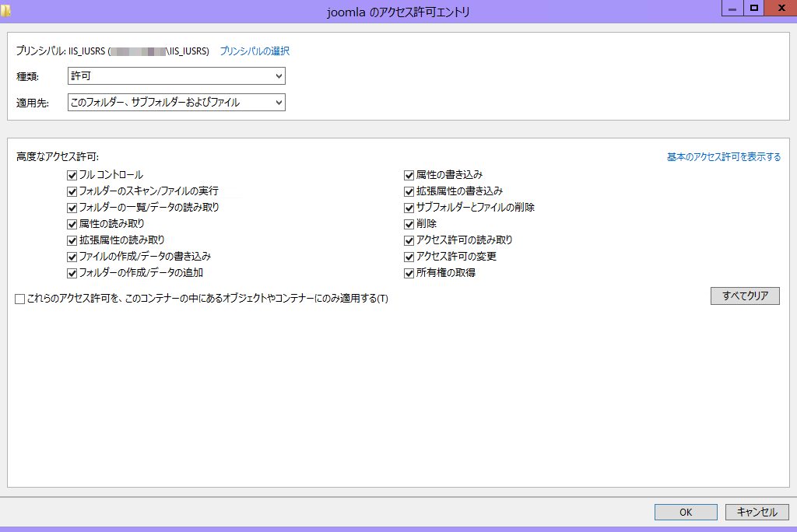Click the joomla のアクセス許可エントリ window title

point(398,12)
